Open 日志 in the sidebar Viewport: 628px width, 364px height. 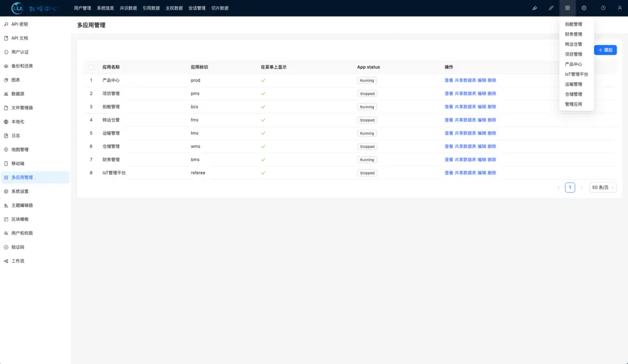pos(35,135)
